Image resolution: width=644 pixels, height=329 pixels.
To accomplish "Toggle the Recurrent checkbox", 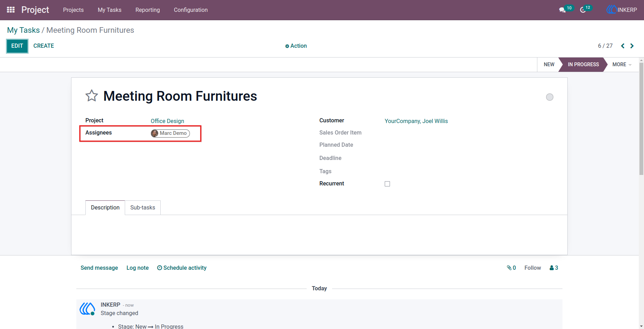I will click(x=387, y=184).
